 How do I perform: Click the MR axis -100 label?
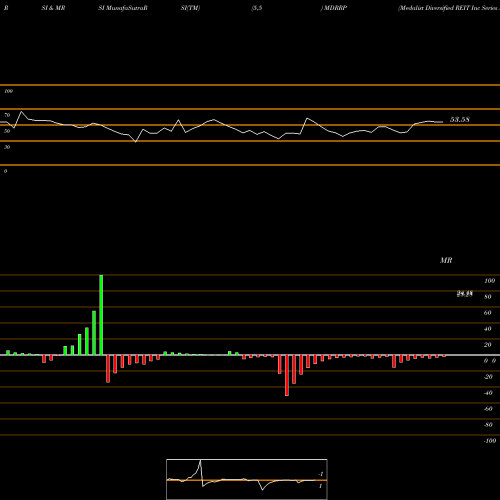pos(490,441)
